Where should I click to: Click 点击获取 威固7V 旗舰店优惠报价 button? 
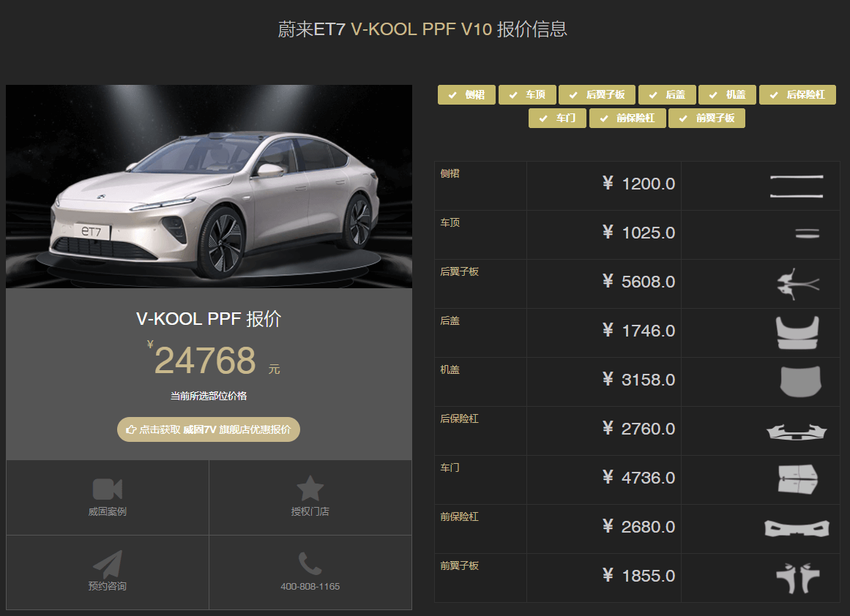click(209, 429)
